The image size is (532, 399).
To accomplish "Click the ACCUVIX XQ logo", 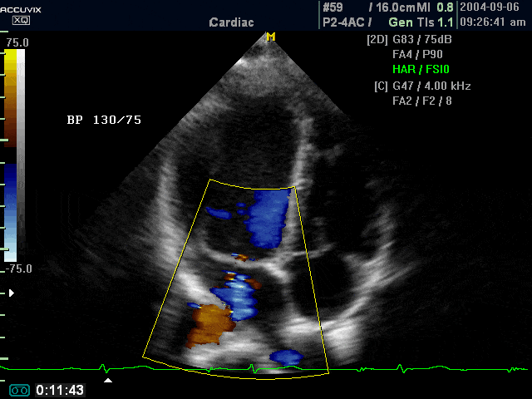I will 20,15.
